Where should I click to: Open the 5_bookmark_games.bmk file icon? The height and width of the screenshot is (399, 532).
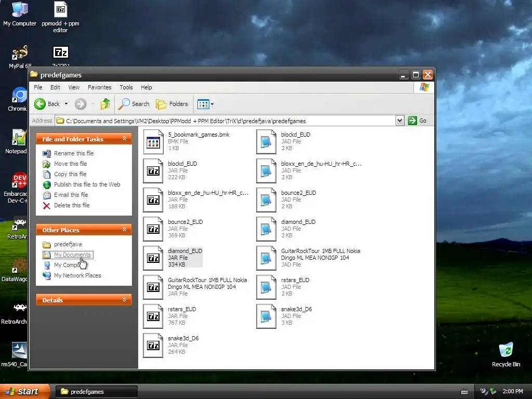(x=153, y=142)
